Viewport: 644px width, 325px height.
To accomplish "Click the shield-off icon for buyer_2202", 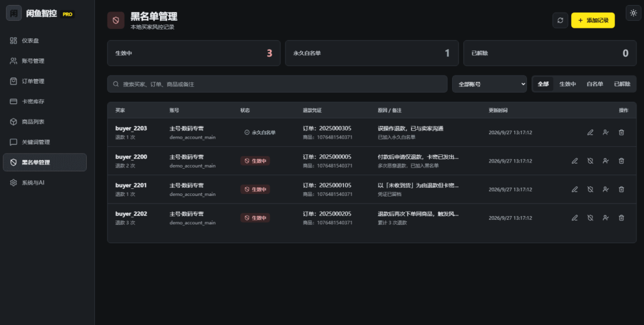I will (590, 218).
